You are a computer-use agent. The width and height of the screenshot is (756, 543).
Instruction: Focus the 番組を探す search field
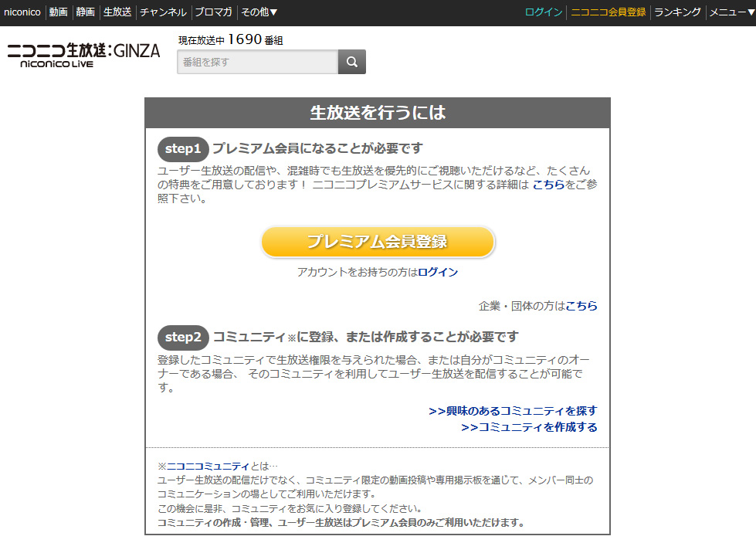point(257,62)
